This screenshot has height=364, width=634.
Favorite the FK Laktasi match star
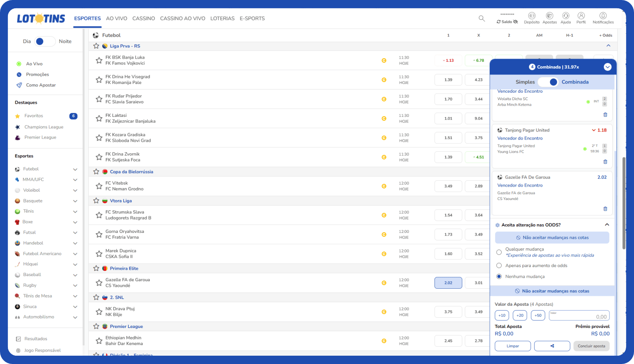click(99, 118)
